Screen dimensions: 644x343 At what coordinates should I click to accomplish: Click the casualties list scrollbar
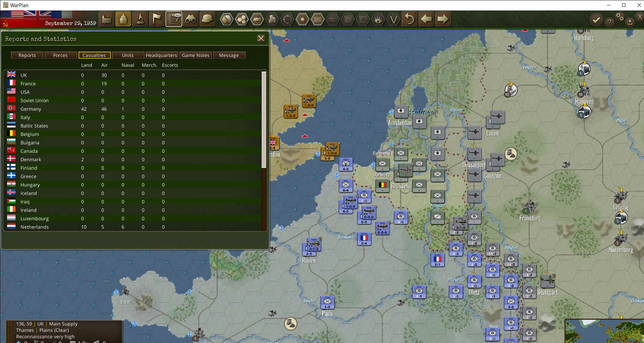264,120
